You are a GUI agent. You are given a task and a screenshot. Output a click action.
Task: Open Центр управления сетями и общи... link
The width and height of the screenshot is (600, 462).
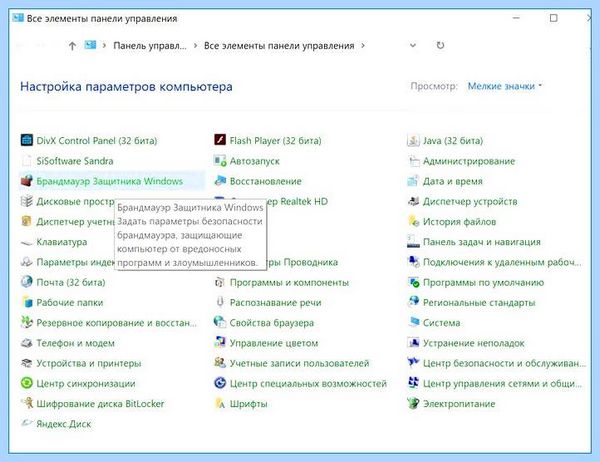click(x=502, y=384)
